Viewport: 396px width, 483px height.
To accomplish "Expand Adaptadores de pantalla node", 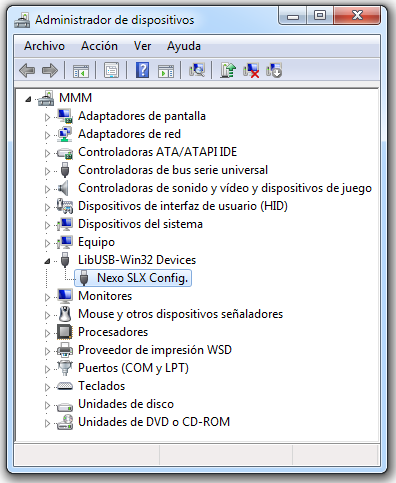I will point(47,117).
